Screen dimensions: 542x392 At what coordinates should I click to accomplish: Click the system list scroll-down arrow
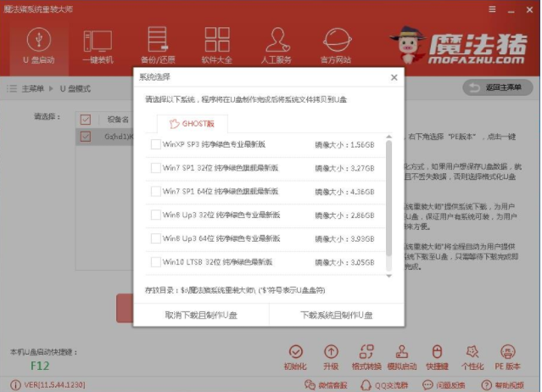(388, 276)
